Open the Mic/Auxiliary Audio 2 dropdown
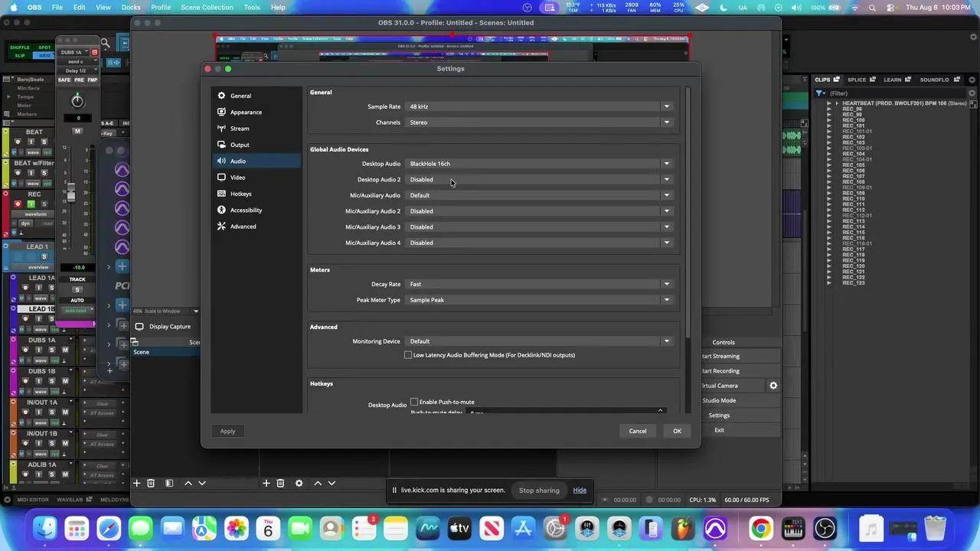This screenshot has height=551, width=980. coord(540,211)
